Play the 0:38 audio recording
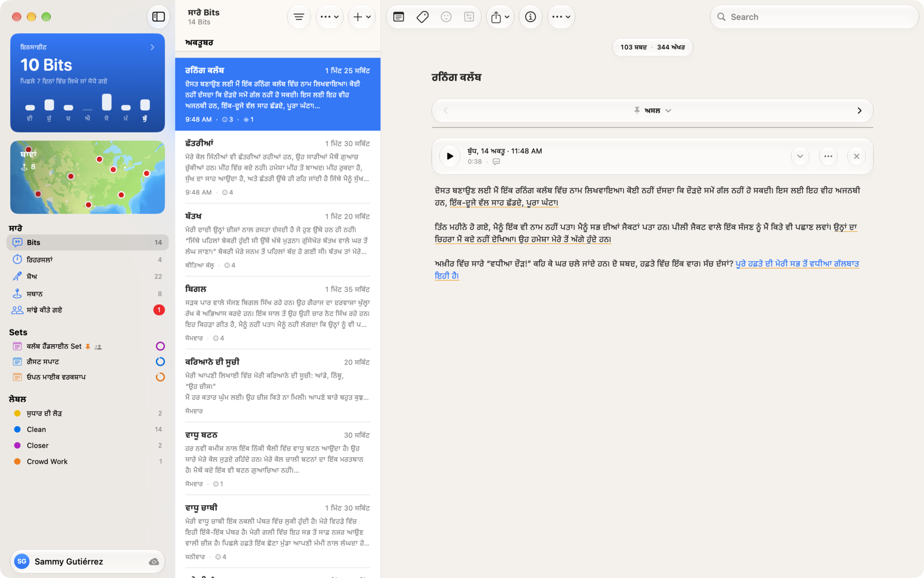Screen dimensions: 924x578 [x=450, y=156]
